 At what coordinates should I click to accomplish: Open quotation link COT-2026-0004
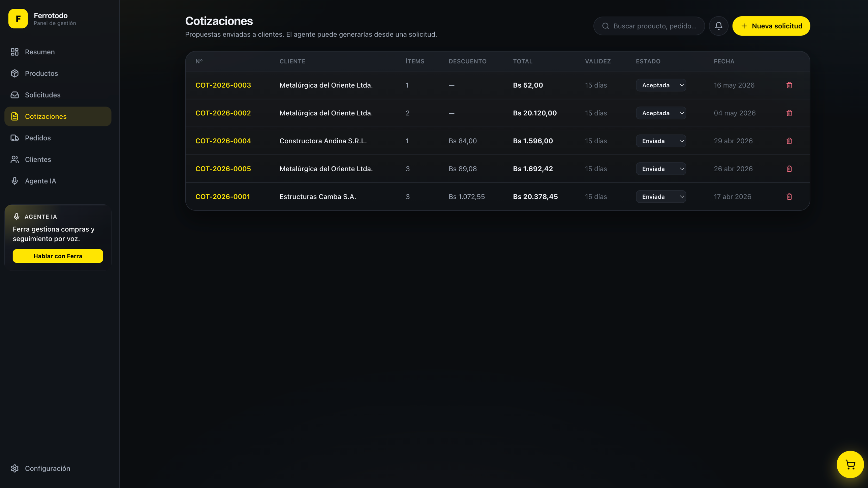(223, 141)
